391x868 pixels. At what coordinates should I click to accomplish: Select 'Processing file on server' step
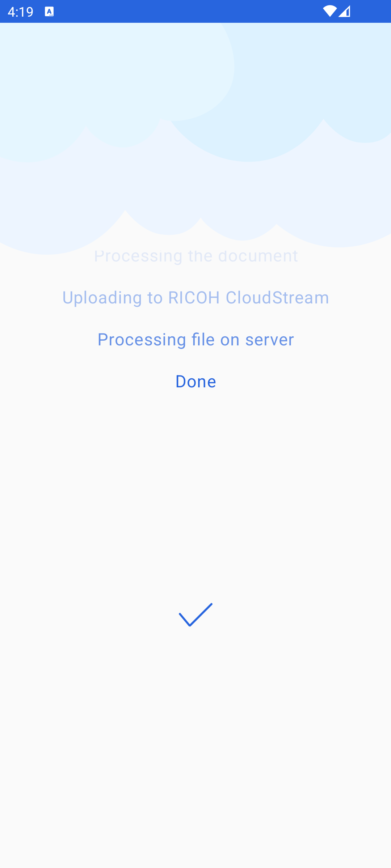(x=195, y=339)
